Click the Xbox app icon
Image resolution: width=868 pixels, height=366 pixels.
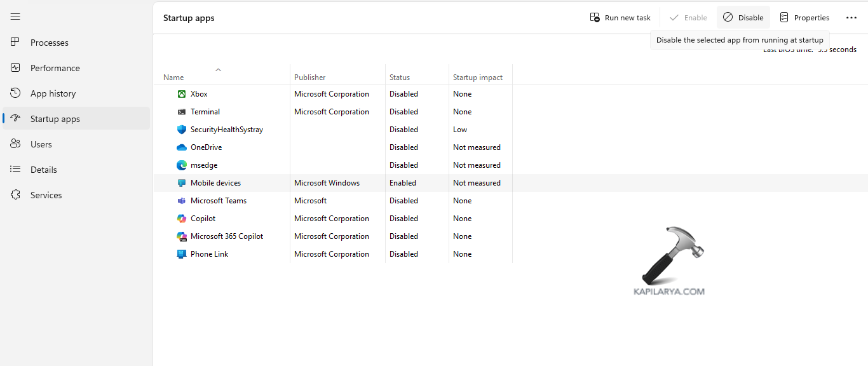point(181,93)
